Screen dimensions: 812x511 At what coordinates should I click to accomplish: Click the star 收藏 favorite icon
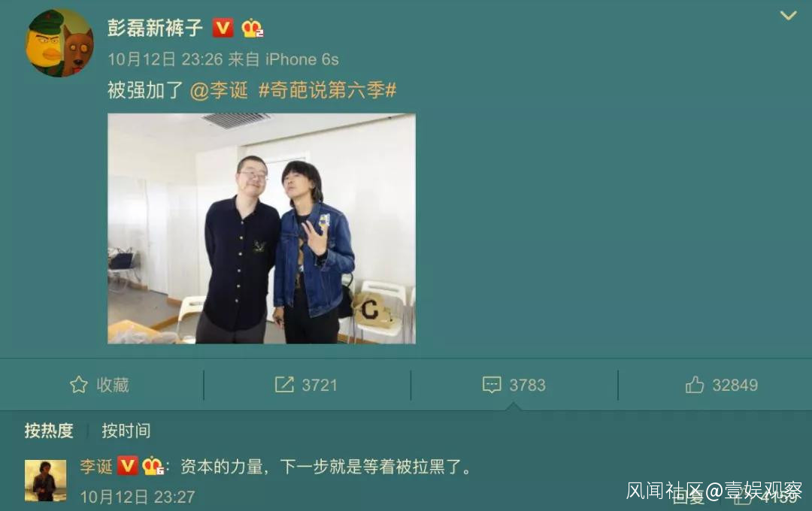pos(79,385)
